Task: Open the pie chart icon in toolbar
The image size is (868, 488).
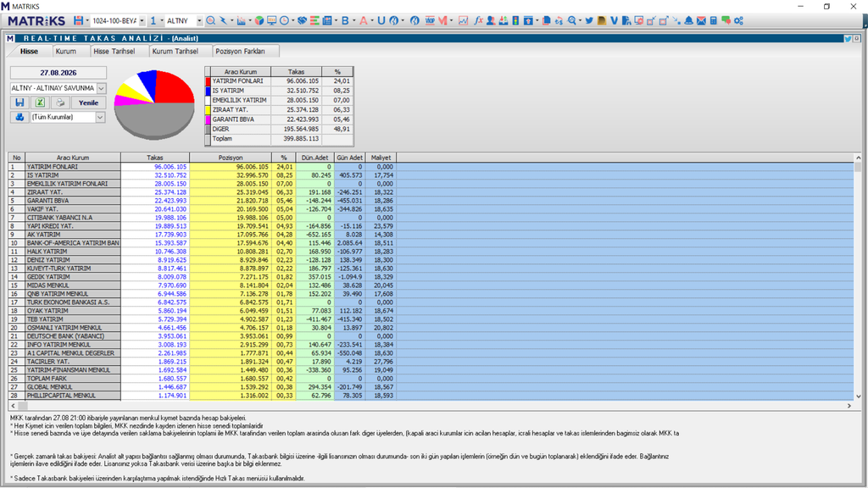Action: coord(259,20)
